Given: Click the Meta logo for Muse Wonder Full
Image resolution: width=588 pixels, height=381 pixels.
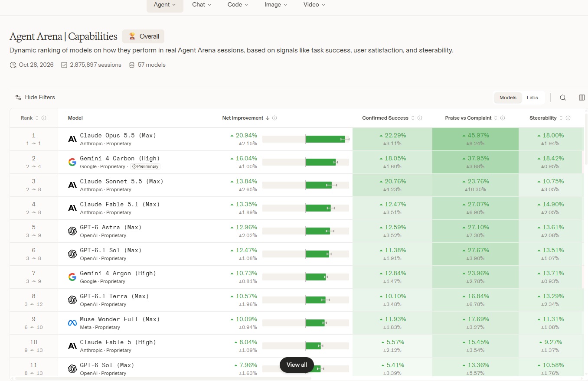Looking at the screenshot, I should [x=72, y=323].
